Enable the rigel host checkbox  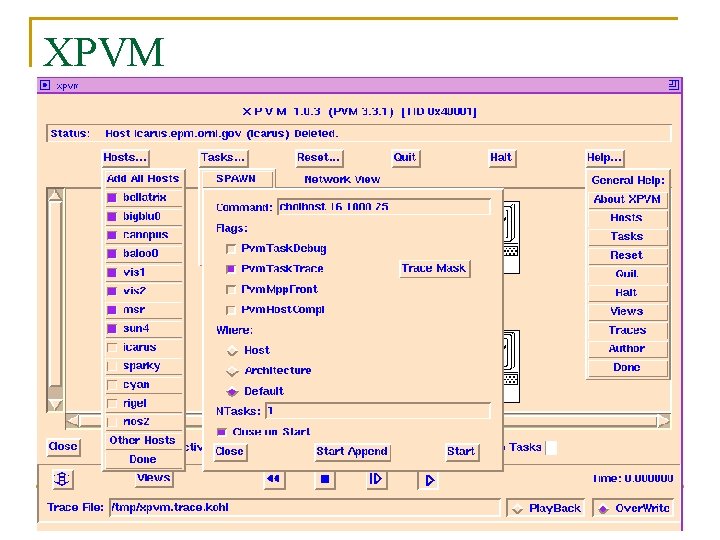tap(112, 404)
